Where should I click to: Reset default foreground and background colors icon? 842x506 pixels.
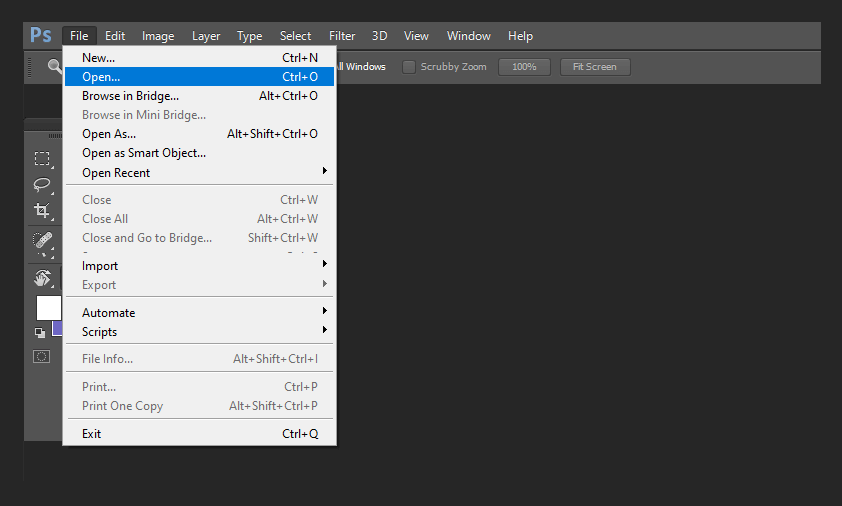40,332
